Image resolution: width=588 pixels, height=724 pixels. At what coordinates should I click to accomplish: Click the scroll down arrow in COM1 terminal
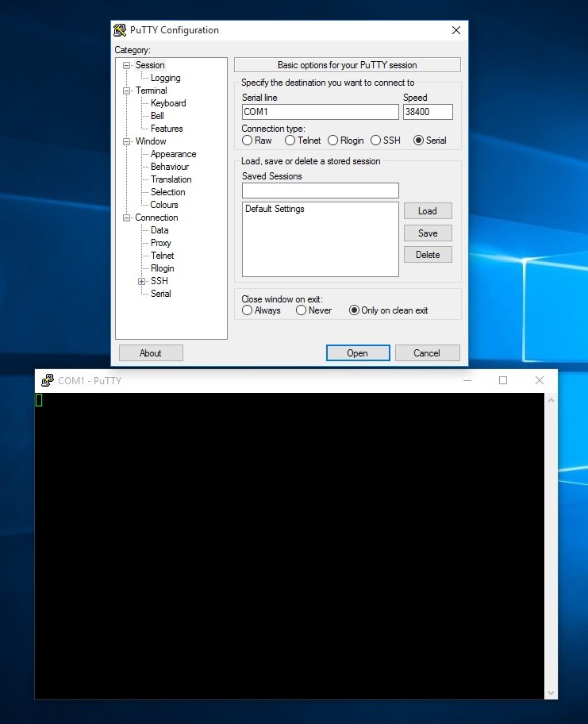pos(551,692)
